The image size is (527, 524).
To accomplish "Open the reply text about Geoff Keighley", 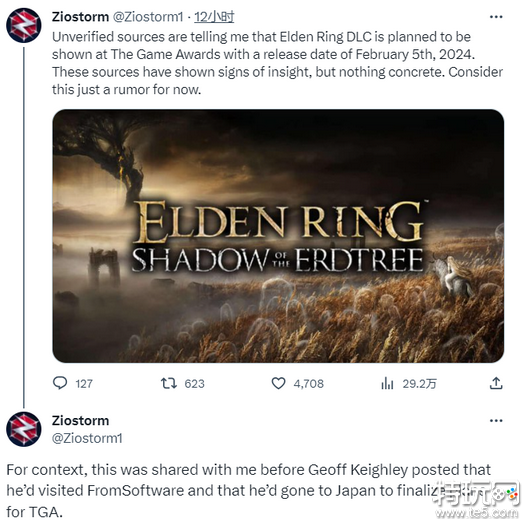I will coord(249,491).
